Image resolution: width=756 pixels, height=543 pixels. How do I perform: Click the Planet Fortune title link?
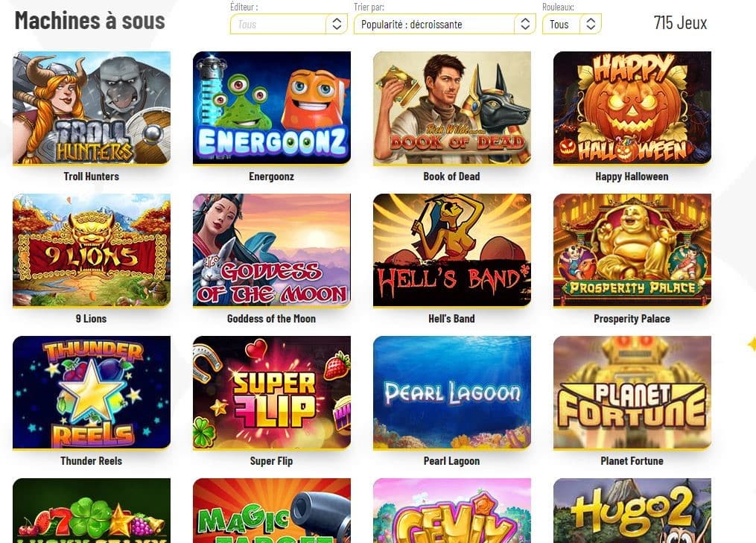click(x=632, y=461)
